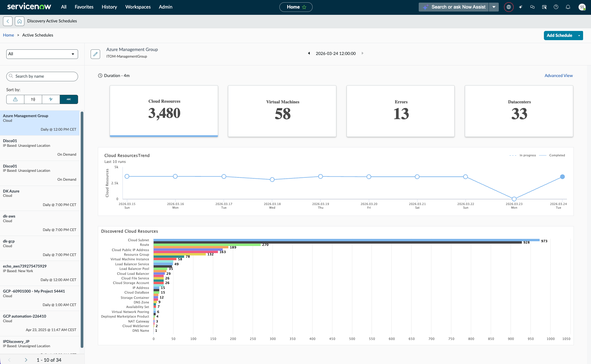
Task: Open the chat conversations icon
Action: pos(532,7)
